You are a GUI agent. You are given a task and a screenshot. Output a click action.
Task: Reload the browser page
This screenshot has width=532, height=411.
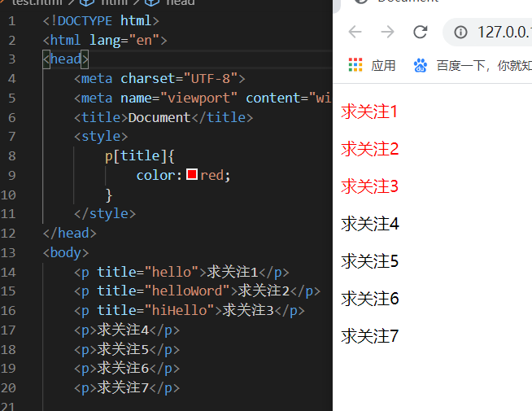[420, 33]
